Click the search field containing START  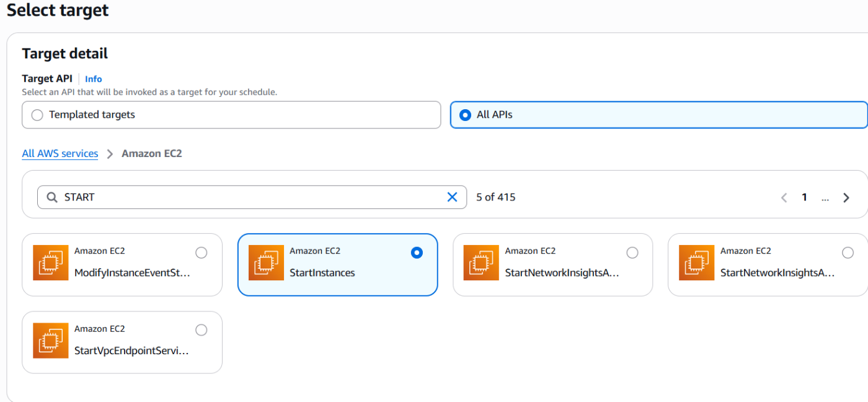252,197
